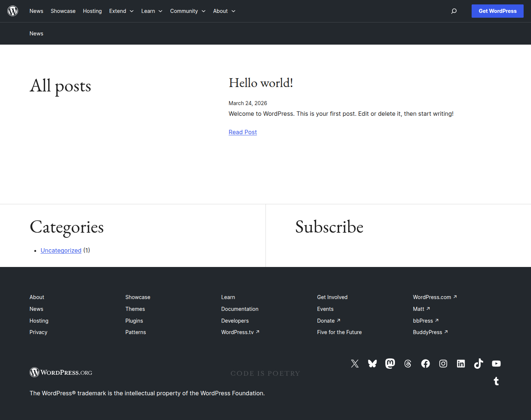This screenshot has height=420, width=531.
Task: Open the Mastodon social icon
Action: [390, 364]
